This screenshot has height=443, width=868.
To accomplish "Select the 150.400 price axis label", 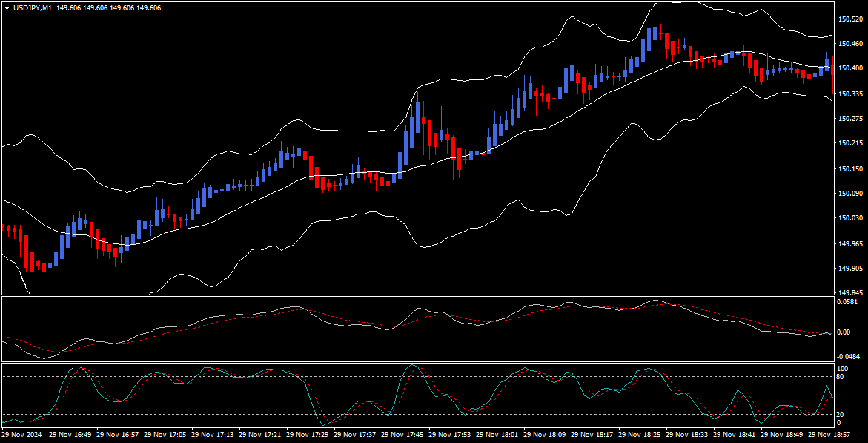I will pyautogui.click(x=851, y=68).
